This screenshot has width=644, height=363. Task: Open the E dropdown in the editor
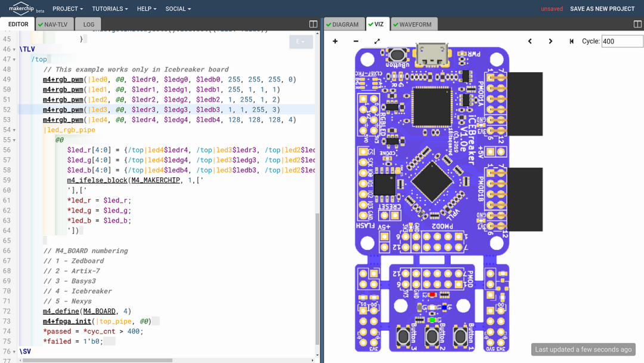pyautogui.click(x=301, y=42)
